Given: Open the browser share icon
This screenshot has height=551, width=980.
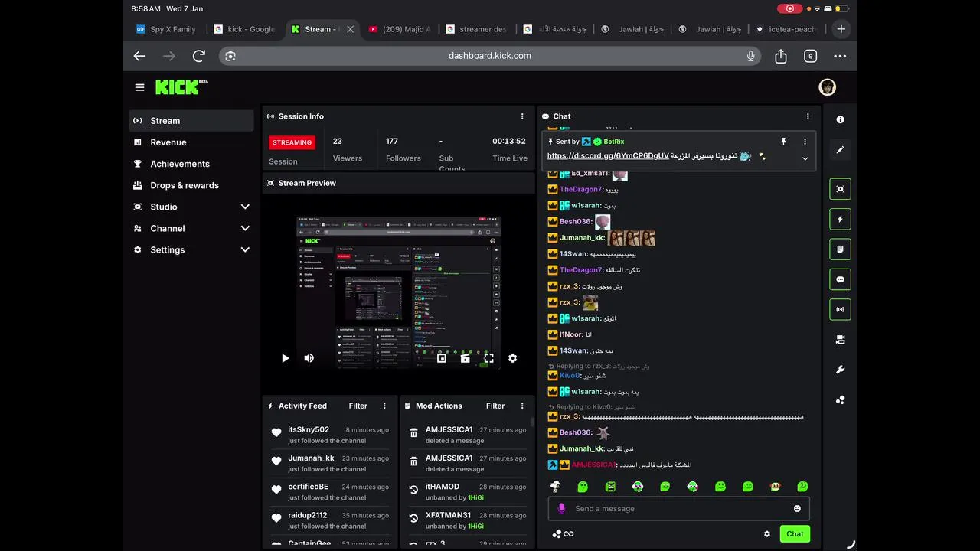Looking at the screenshot, I should [781, 56].
